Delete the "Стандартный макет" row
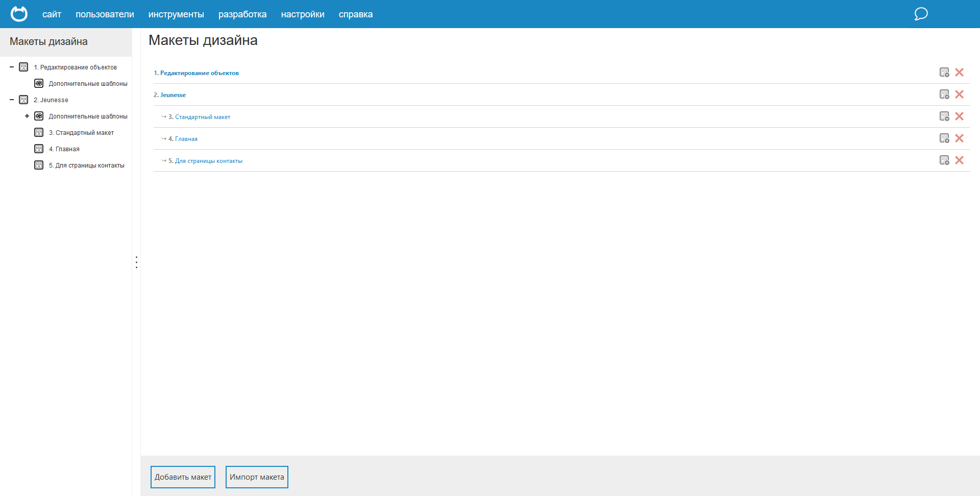This screenshot has width=980, height=496. pos(959,116)
